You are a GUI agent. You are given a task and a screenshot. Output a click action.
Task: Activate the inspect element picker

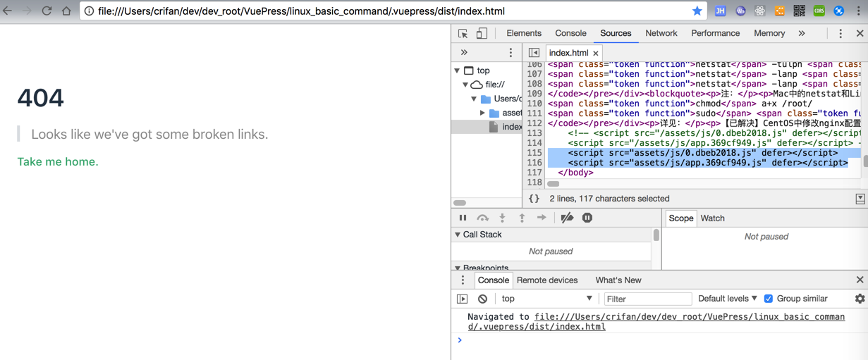[x=463, y=33]
